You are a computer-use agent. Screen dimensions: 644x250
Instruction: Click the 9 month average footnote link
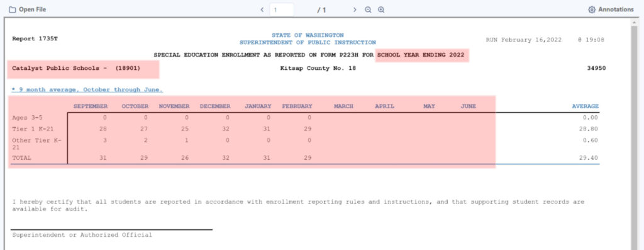87,89
